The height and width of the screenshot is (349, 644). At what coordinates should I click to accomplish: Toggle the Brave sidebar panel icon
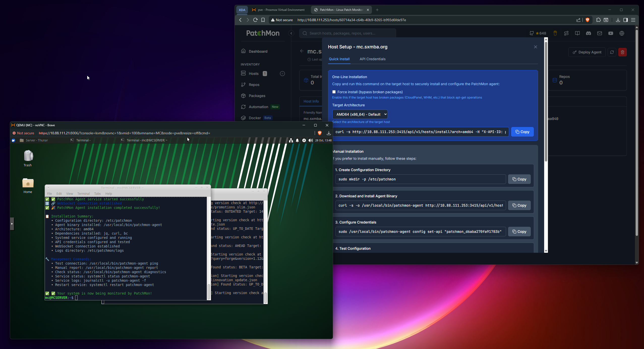tap(626, 20)
